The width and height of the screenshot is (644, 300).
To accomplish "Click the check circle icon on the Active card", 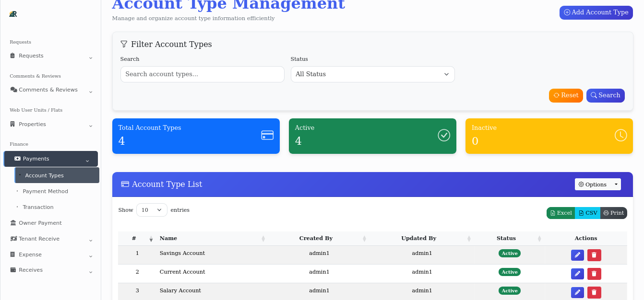I will click(443, 135).
